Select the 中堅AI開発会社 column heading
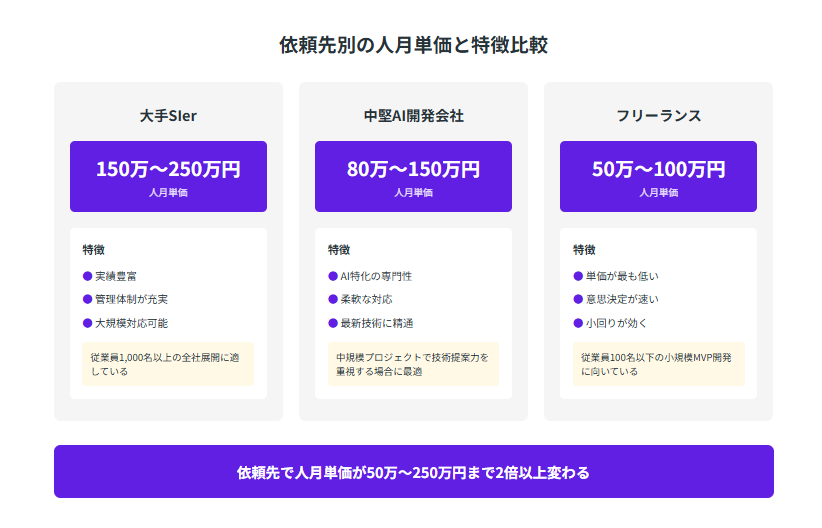The image size is (822, 528). click(413, 116)
